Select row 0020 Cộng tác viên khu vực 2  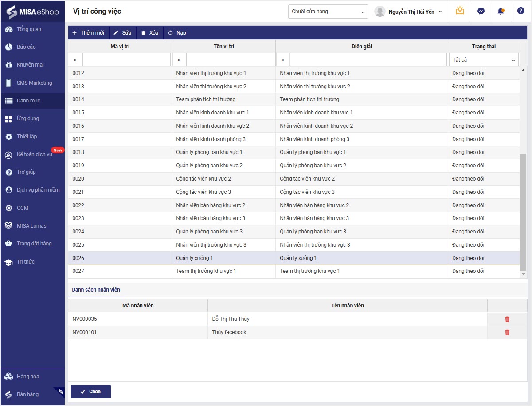[x=294, y=179]
